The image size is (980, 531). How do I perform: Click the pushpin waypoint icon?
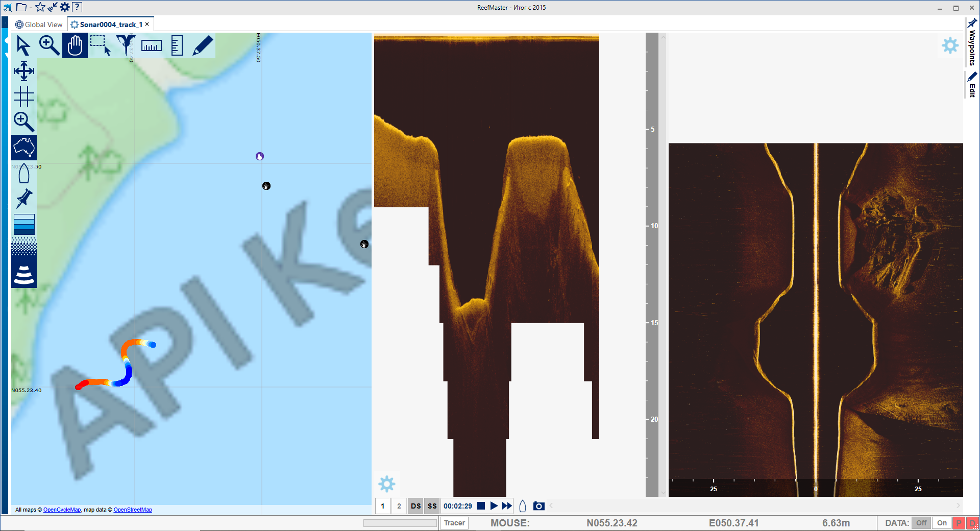[x=24, y=199]
